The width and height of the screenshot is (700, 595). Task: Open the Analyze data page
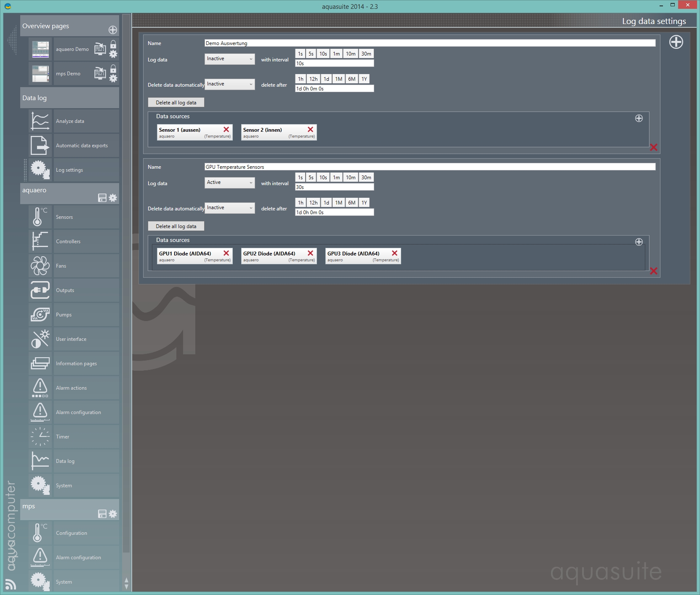[74, 121]
